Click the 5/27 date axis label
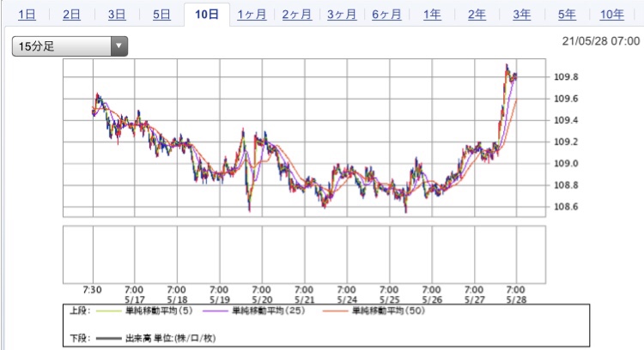This screenshot has width=644, height=350. point(474,299)
